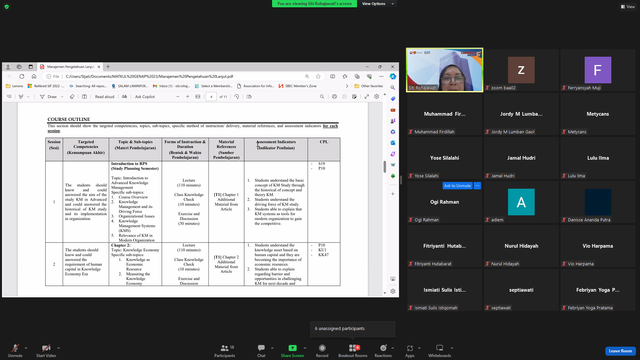Open the Lenovo bookmarks folder

pos(15,86)
